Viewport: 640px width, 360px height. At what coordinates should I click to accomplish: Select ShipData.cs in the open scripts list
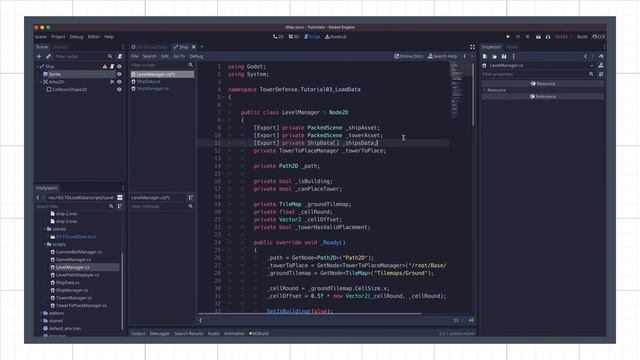148,82
